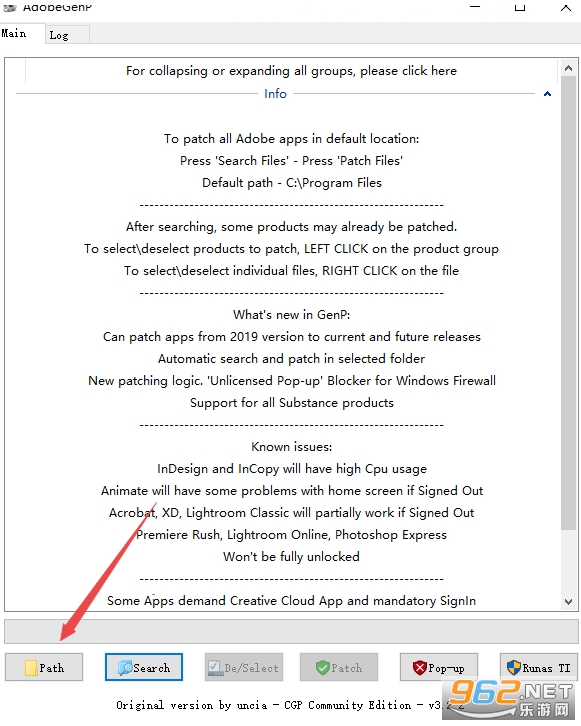Click the magnifier icon on Search
The width and height of the screenshot is (581, 726).
tap(125, 668)
